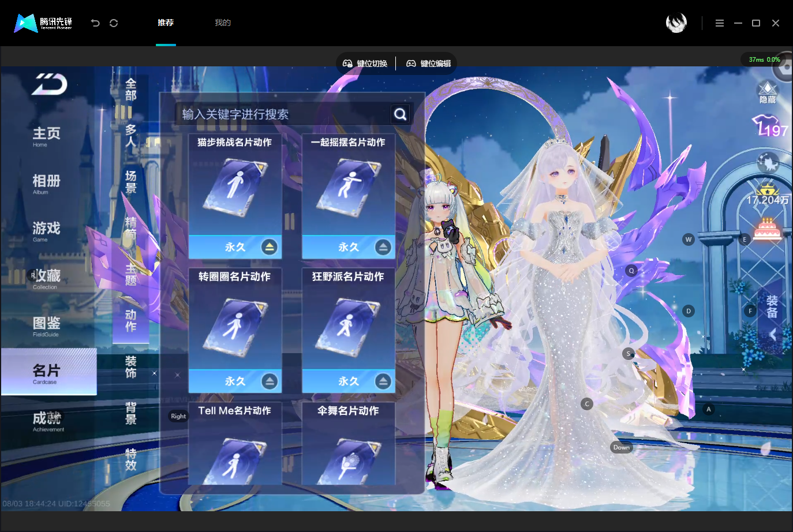Click the magnifier search icon
Image resolution: width=793 pixels, height=532 pixels.
pos(401,114)
